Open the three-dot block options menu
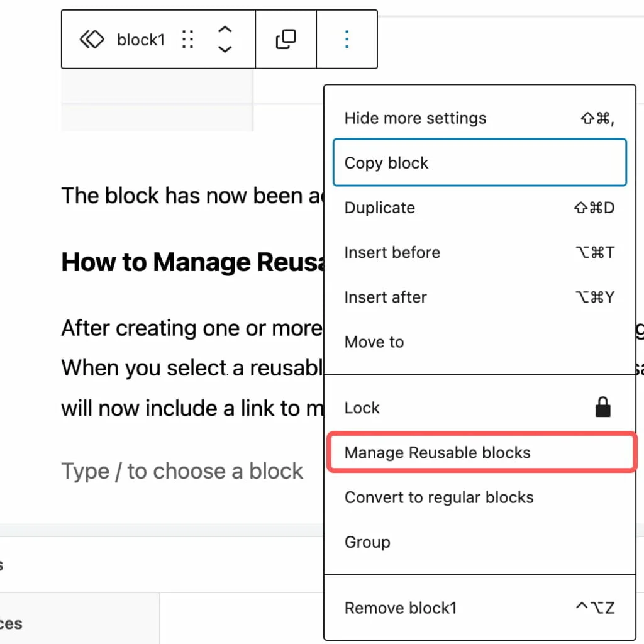 [x=347, y=39]
